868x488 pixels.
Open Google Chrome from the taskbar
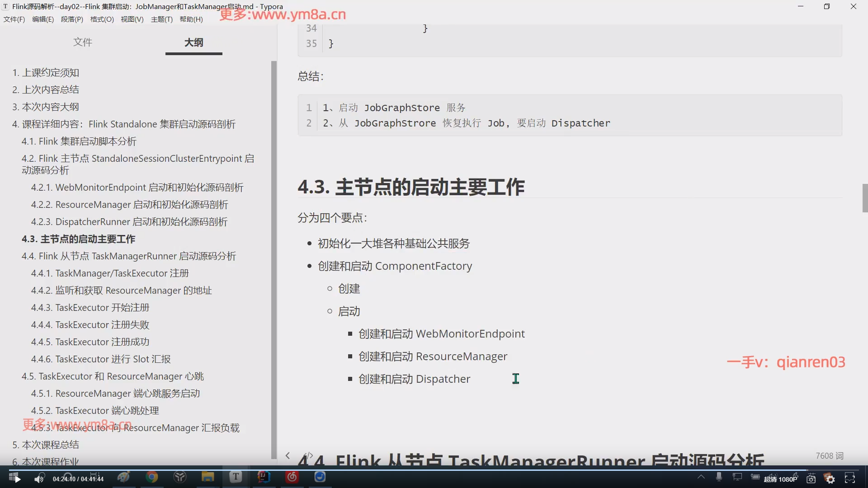[x=152, y=477]
